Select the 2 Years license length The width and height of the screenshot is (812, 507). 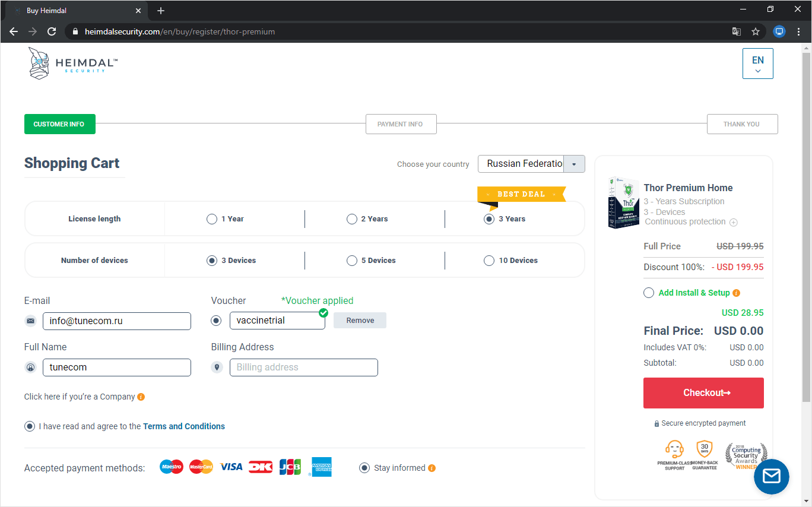[352, 219]
